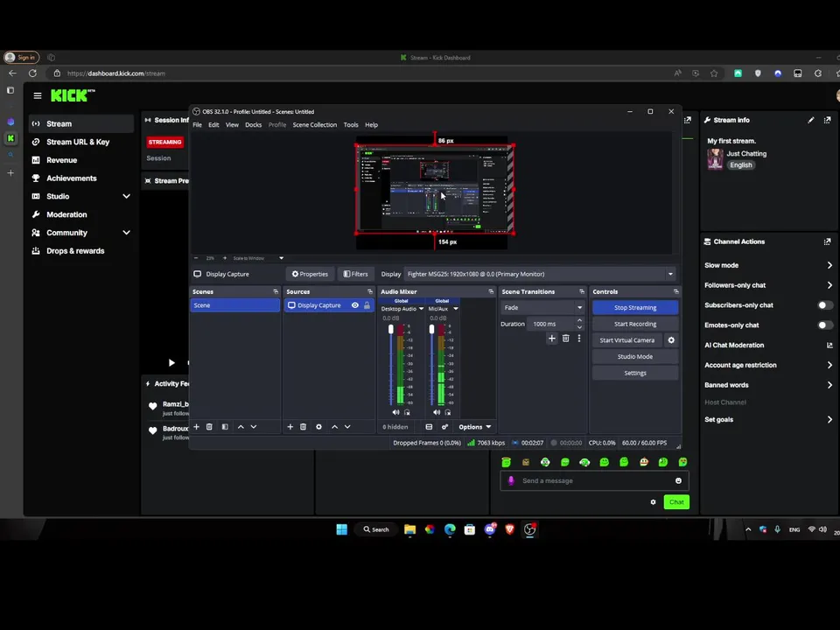Click taskbar Search box
The width and height of the screenshot is (840, 630).
[376, 530]
